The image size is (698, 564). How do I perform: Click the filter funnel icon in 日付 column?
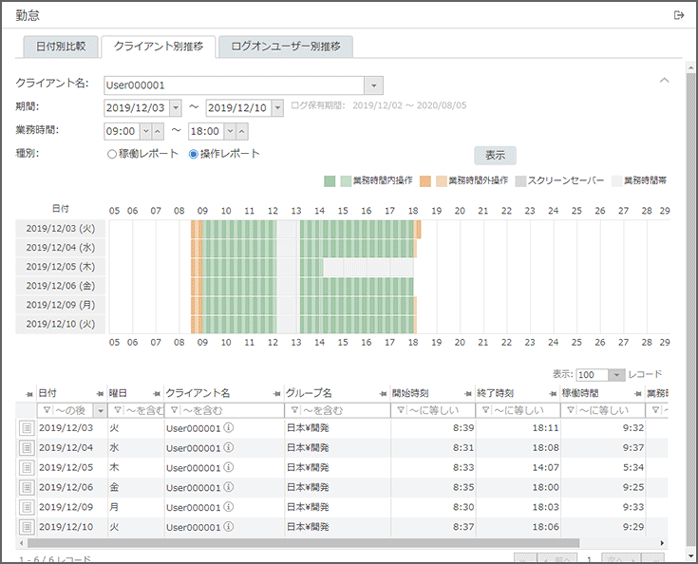pyautogui.click(x=44, y=410)
